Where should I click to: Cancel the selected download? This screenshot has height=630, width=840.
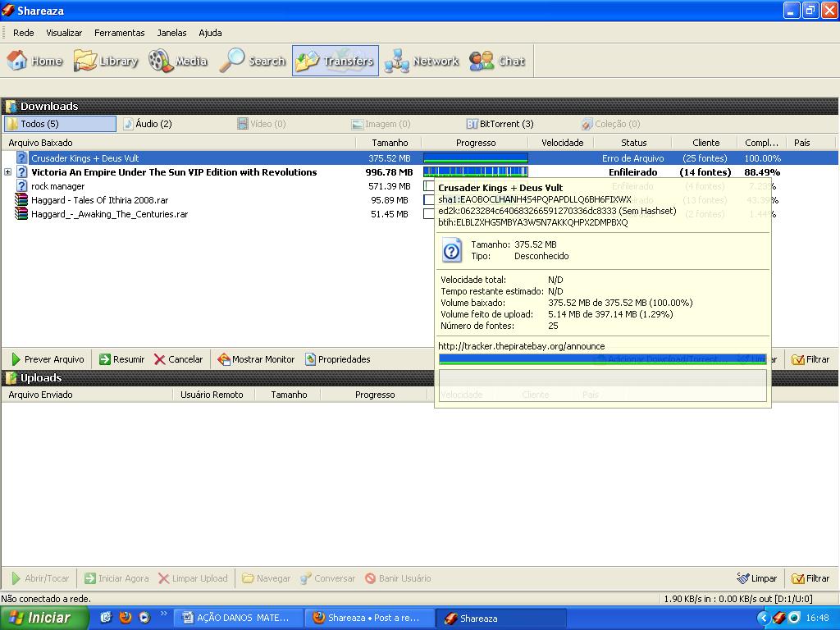(x=178, y=359)
